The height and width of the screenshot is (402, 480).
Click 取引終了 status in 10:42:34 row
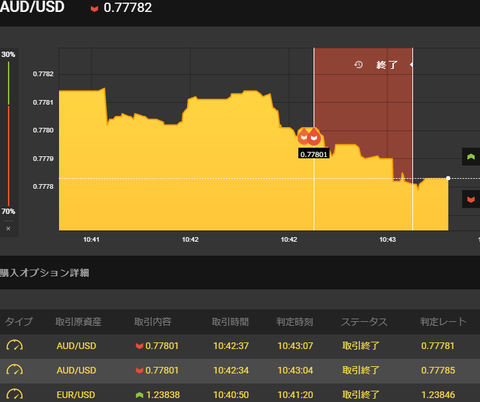point(361,370)
